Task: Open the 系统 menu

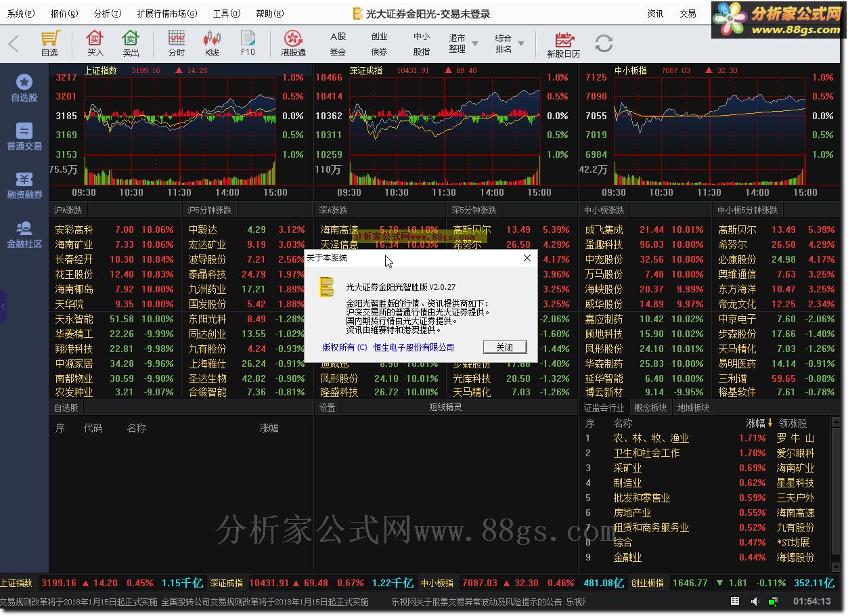Action: [x=21, y=14]
